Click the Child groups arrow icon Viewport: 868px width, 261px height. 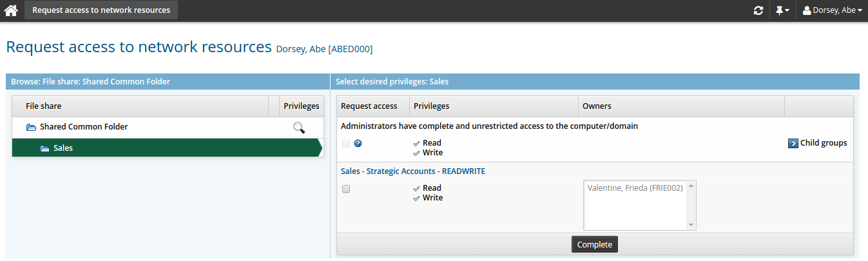pyautogui.click(x=793, y=143)
